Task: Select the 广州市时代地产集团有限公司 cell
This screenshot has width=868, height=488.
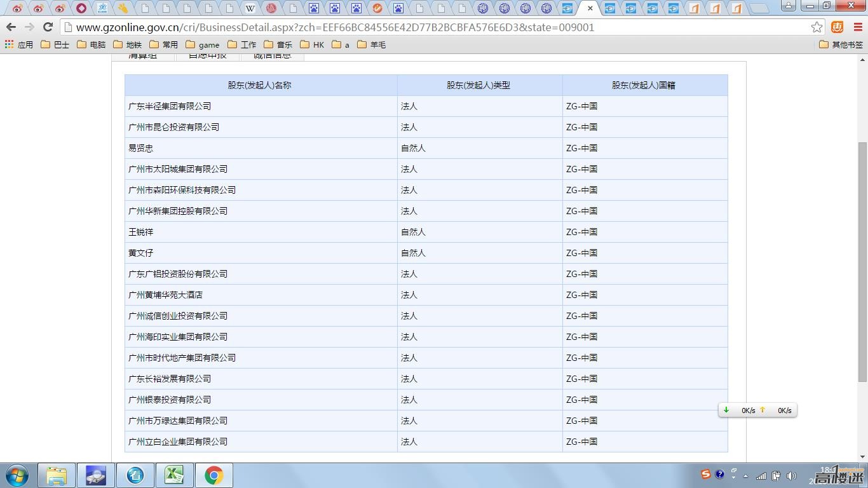Action: click(x=261, y=358)
